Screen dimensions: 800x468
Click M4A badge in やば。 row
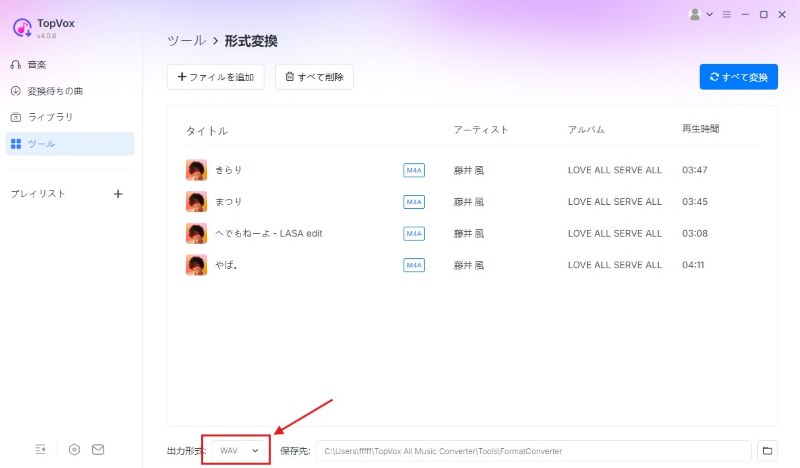pyautogui.click(x=414, y=265)
